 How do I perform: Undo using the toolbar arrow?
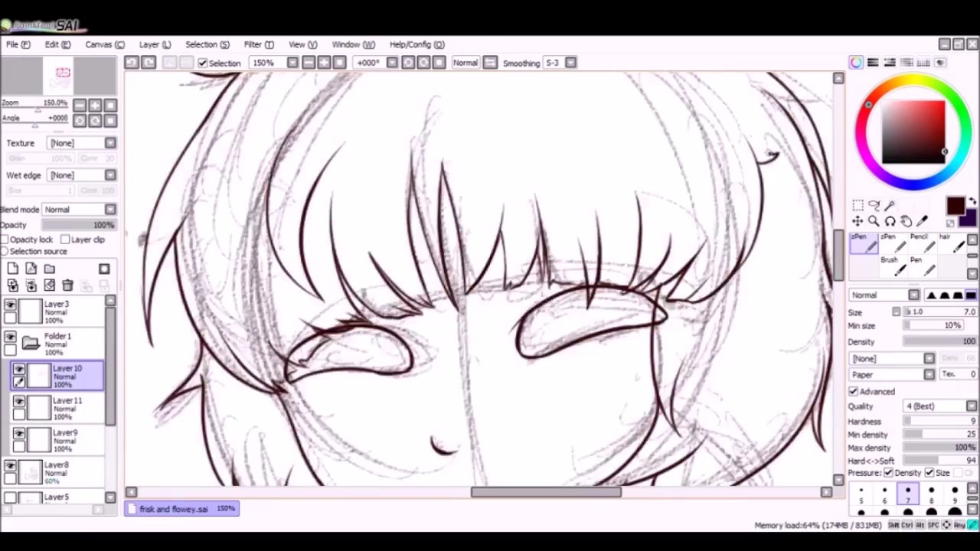click(x=132, y=63)
